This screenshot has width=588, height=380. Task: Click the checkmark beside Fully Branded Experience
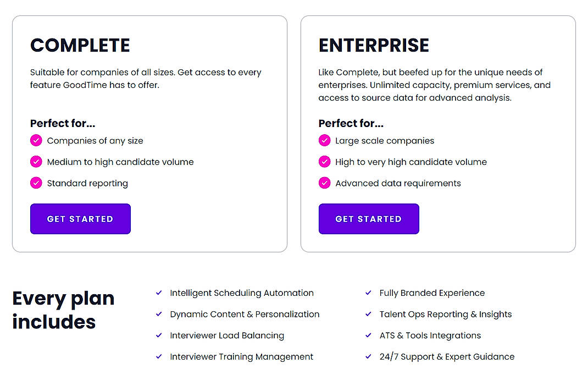(x=368, y=293)
